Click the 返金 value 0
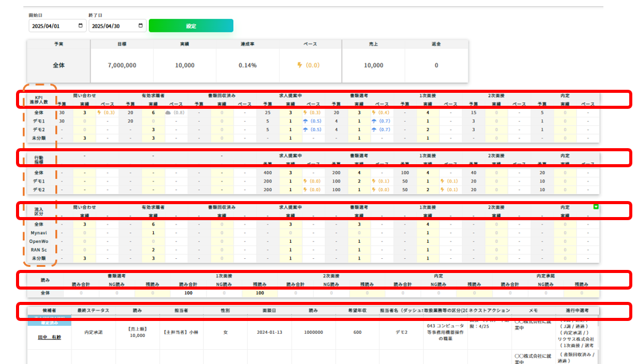The width and height of the screenshot is (636, 364). pyautogui.click(x=437, y=65)
